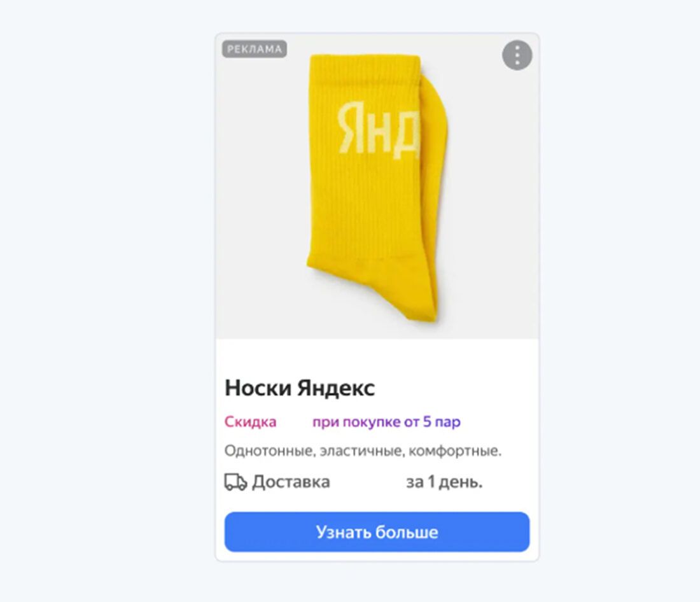Image resolution: width=700 pixels, height=602 pixels.
Task: Click the pink Скидка discount label
Action: [251, 421]
